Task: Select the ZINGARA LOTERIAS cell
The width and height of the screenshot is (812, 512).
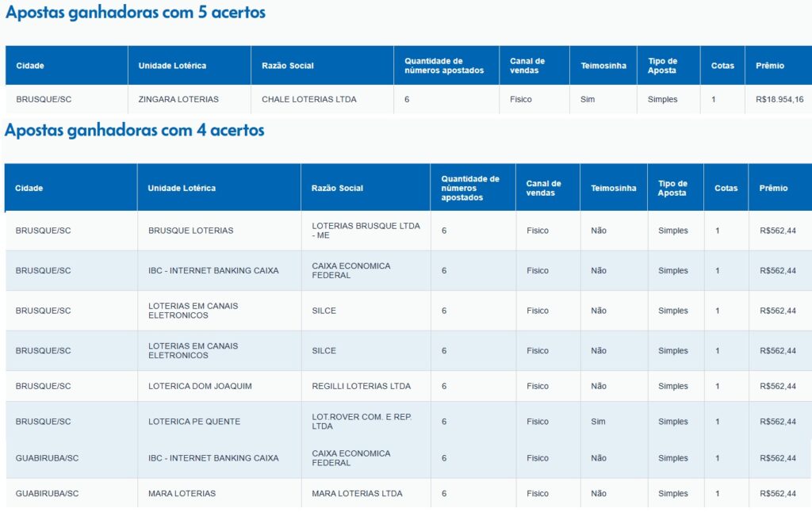Action: 178,99
